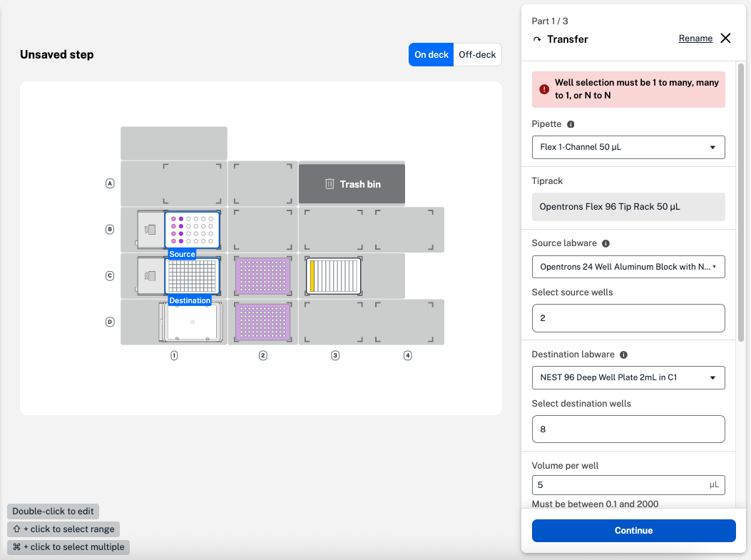751x560 pixels.
Task: Click the Transfer step arrow icon
Action: click(537, 39)
